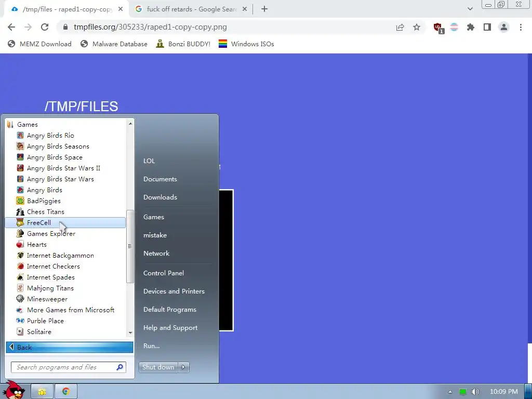Click the Angry Birds Start orb

tap(14, 390)
